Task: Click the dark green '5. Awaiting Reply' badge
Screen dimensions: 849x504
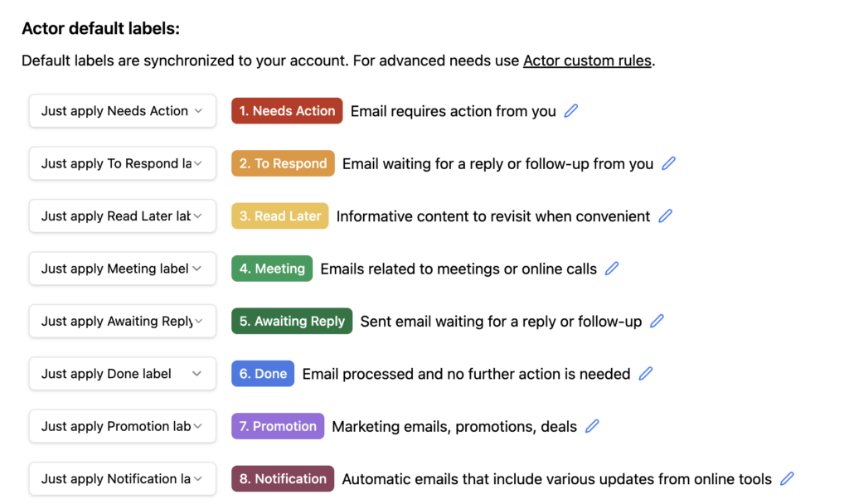Action: coord(292,321)
